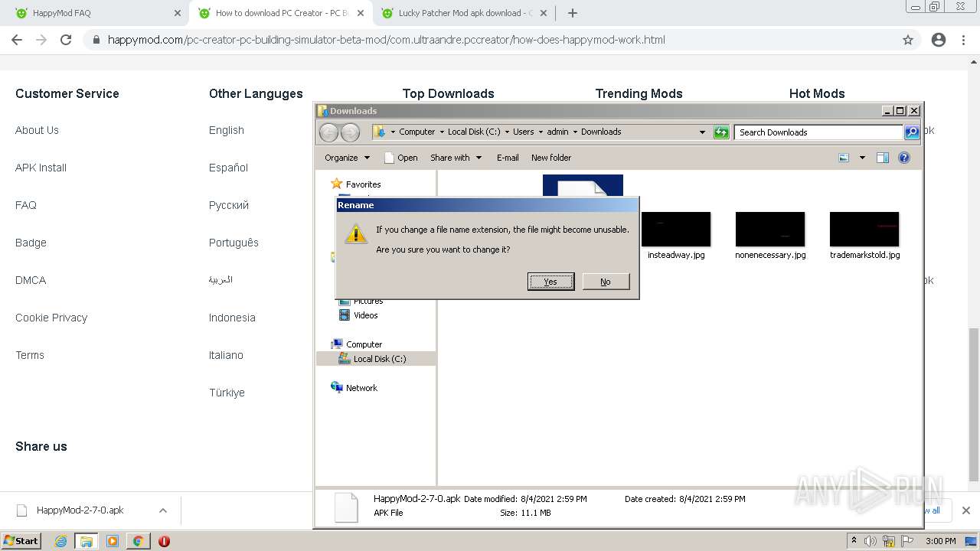Open the DMCA link
This screenshot has width=980, height=551.
(x=31, y=280)
